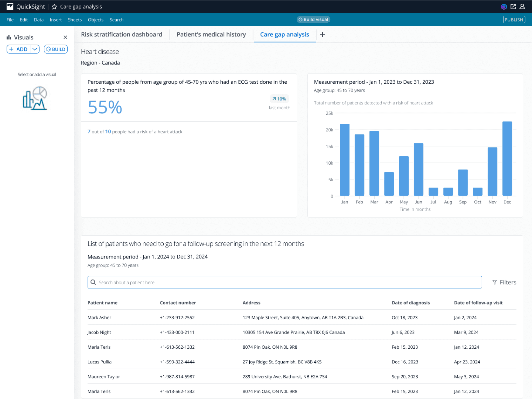
Task: Open the Insert menu
Action: [56, 20]
